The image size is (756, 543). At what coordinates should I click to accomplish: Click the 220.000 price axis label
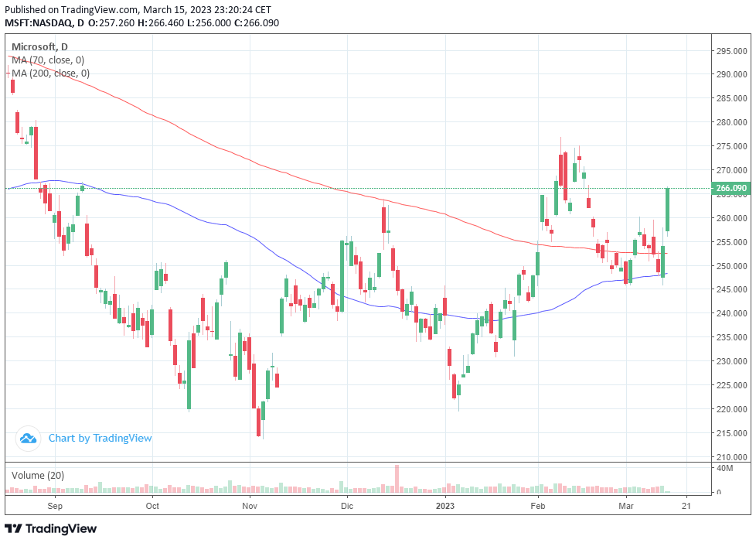732,409
